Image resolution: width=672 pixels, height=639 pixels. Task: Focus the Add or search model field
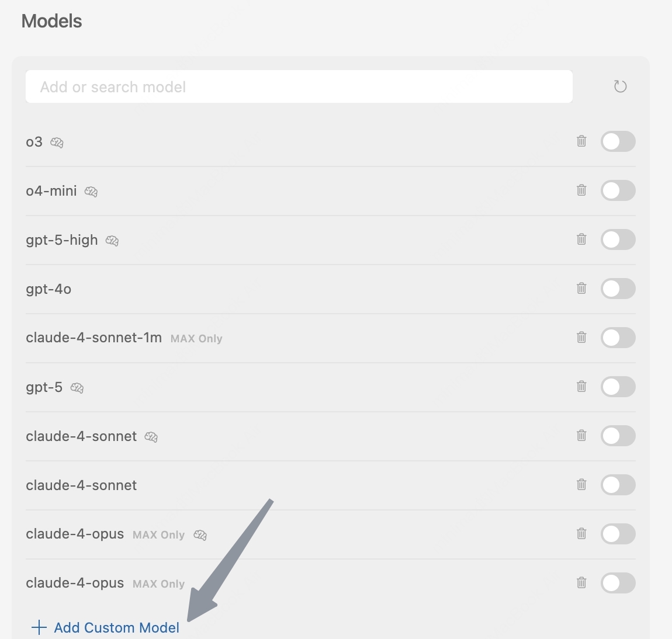coord(299,87)
